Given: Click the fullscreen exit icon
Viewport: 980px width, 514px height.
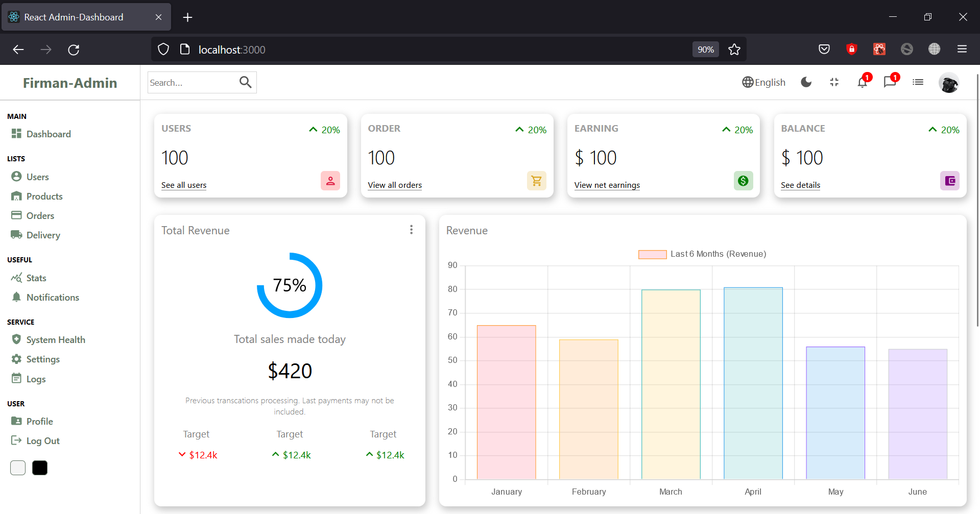Looking at the screenshot, I should pyautogui.click(x=834, y=82).
